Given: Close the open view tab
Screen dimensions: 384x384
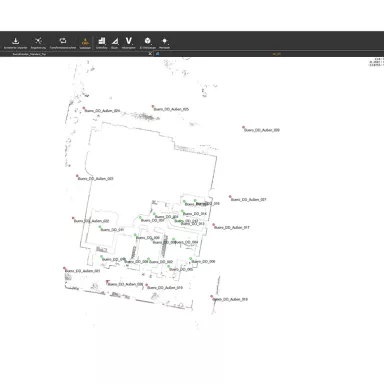Looking at the screenshot, I should coord(150,54).
